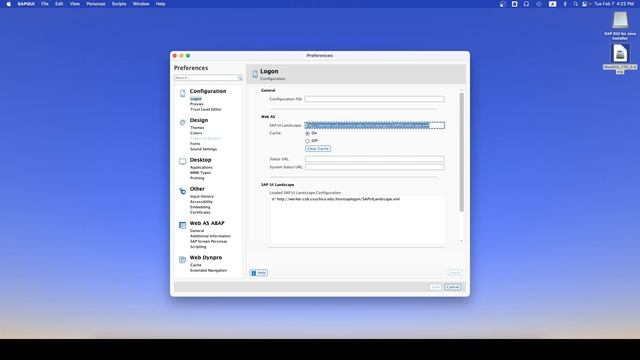Open Spotlight search in the menu bar
The image size is (640, 360).
pos(576,4)
